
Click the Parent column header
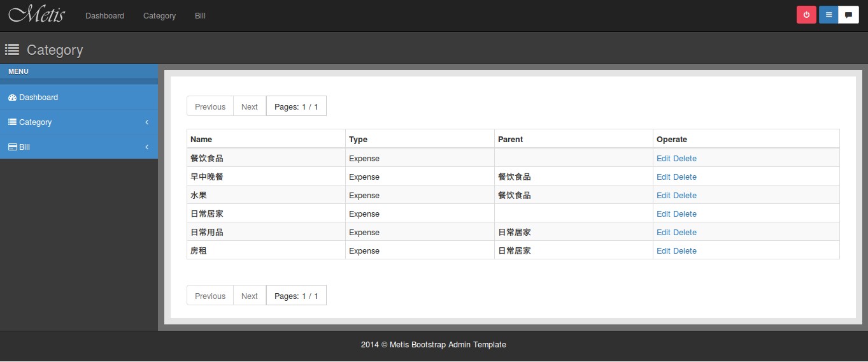click(x=574, y=139)
